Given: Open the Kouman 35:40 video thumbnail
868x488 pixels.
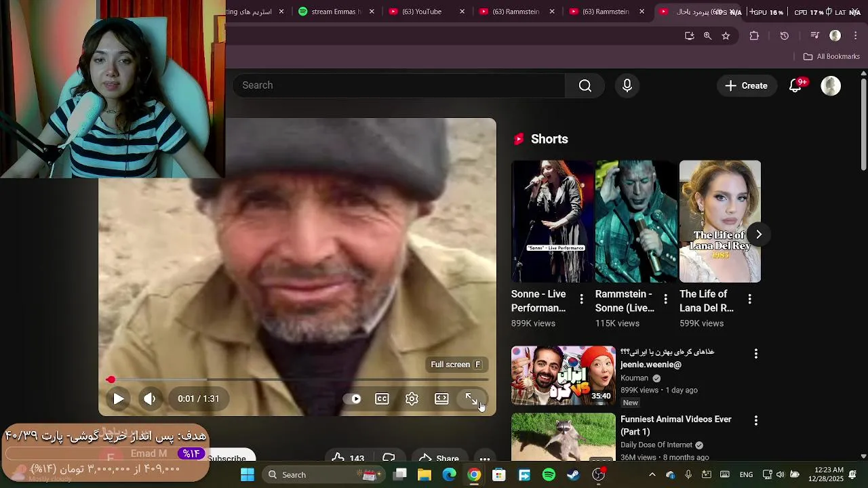Looking at the screenshot, I should coord(564,375).
